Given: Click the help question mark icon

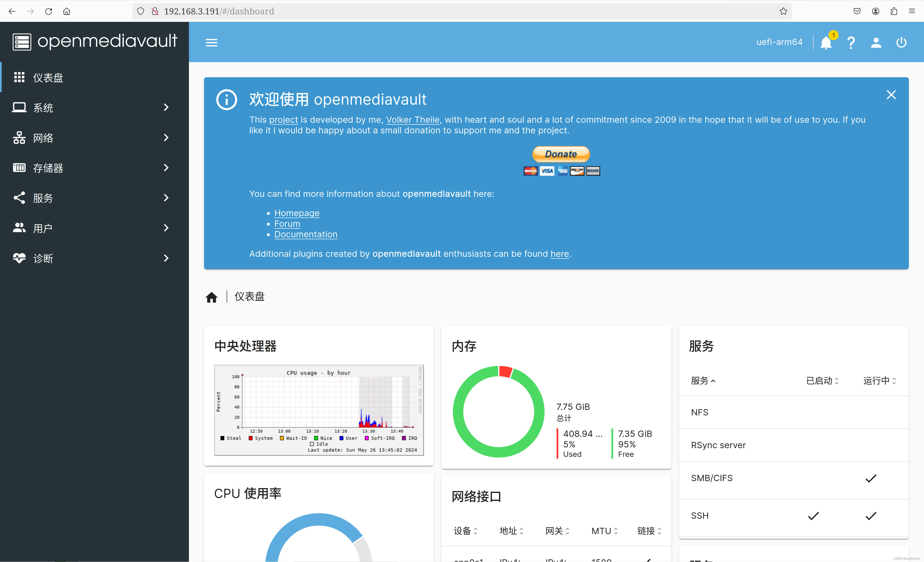Looking at the screenshot, I should tap(851, 43).
